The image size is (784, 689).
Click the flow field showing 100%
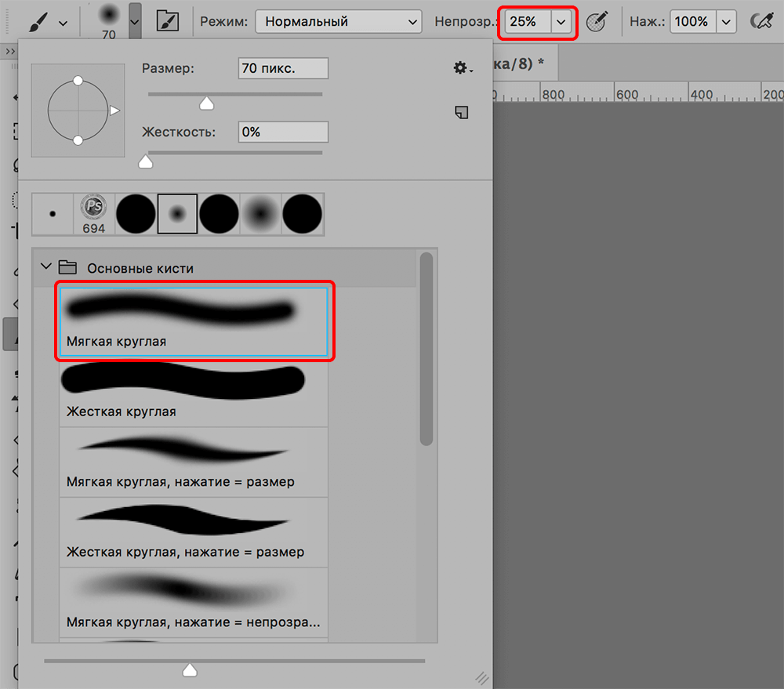pos(693,22)
